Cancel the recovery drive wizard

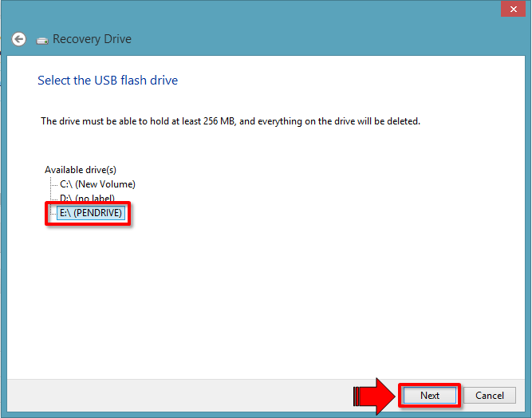point(489,396)
